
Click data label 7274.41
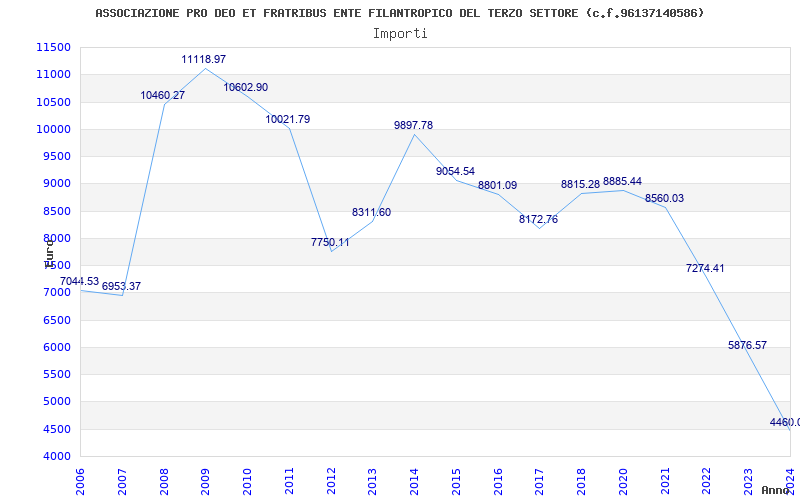tap(705, 268)
